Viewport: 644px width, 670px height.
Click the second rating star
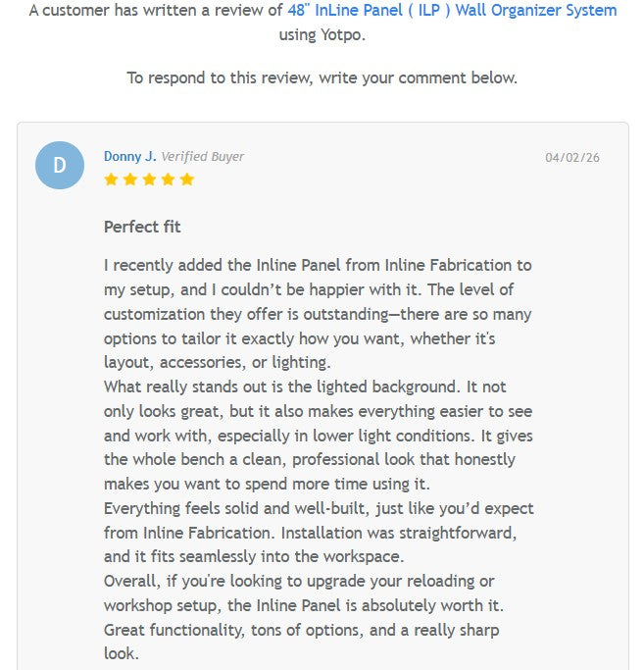pyautogui.click(x=129, y=180)
